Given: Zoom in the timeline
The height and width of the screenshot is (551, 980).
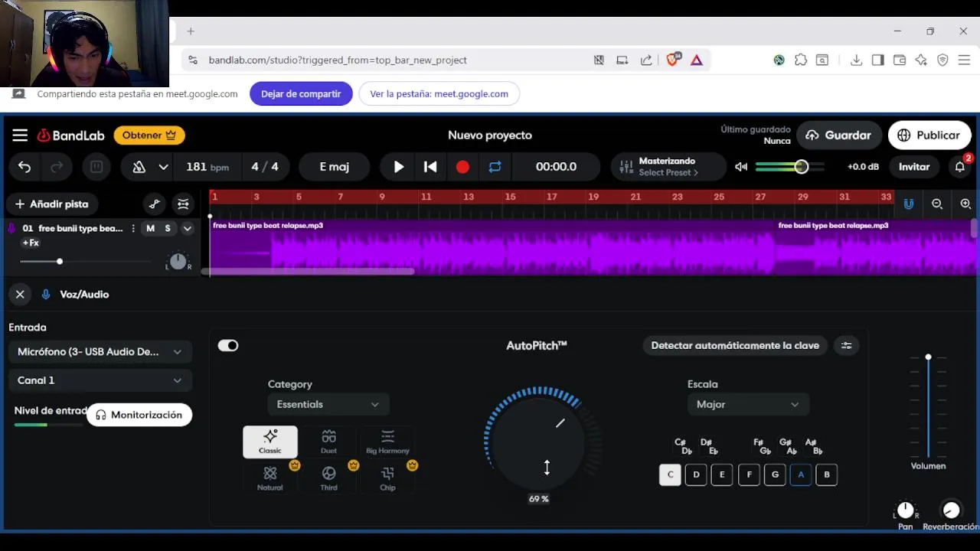Looking at the screenshot, I should click(x=965, y=204).
